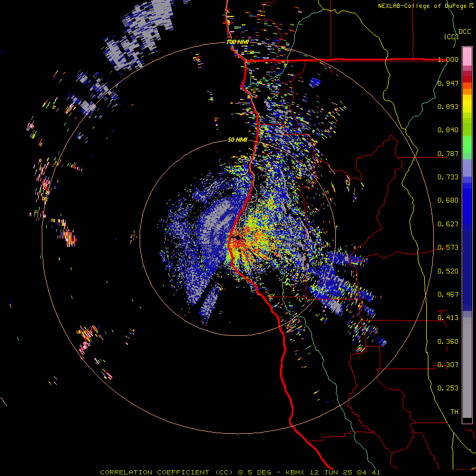Click the DCC label above the color scale
Image resolution: width=476 pixels, height=476 pixels.
[x=465, y=32]
